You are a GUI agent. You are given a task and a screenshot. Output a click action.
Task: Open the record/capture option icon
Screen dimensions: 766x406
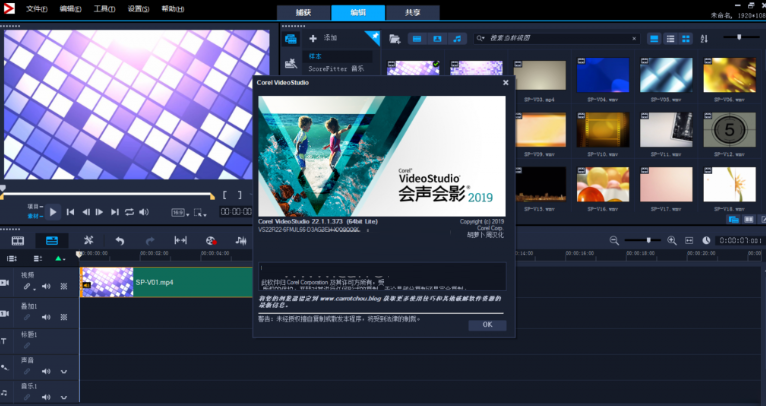[211, 240]
